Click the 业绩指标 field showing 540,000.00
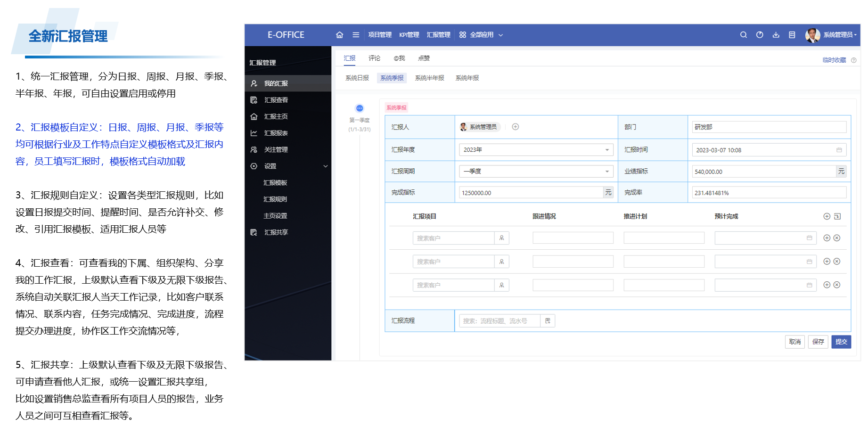This screenshot has width=868, height=426. click(764, 172)
